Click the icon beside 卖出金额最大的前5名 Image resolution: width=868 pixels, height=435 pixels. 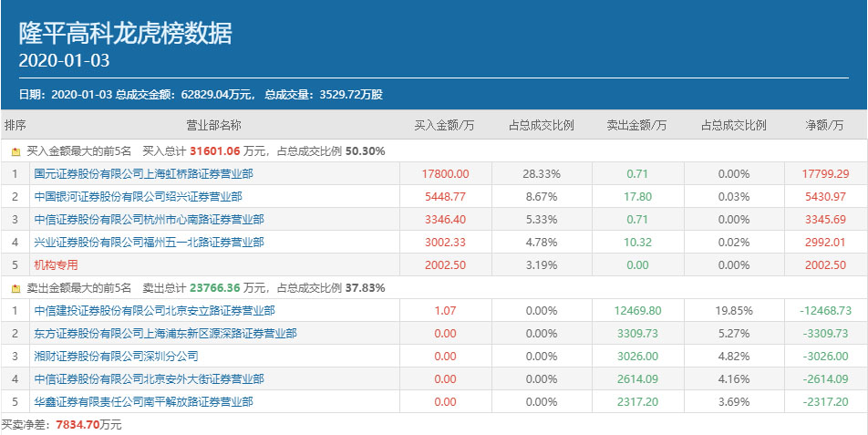point(16,288)
